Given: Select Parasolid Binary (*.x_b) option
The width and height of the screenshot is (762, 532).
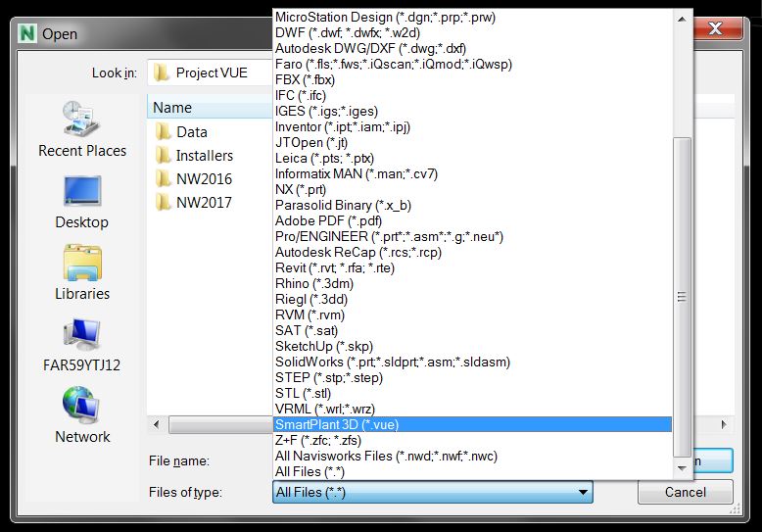Looking at the screenshot, I should [x=472, y=205].
